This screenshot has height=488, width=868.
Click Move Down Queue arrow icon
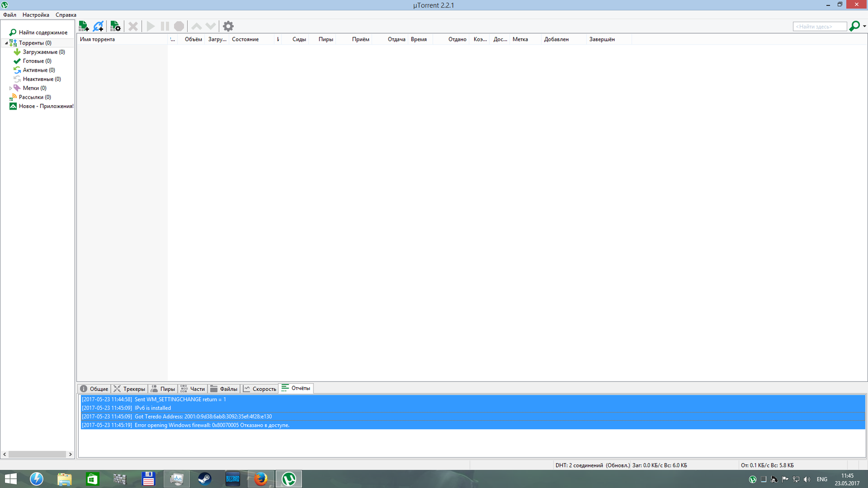[210, 26]
